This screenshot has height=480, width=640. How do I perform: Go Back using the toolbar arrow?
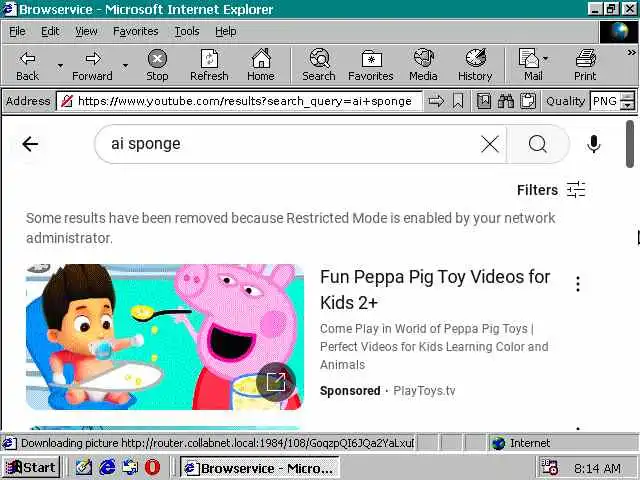point(27,65)
